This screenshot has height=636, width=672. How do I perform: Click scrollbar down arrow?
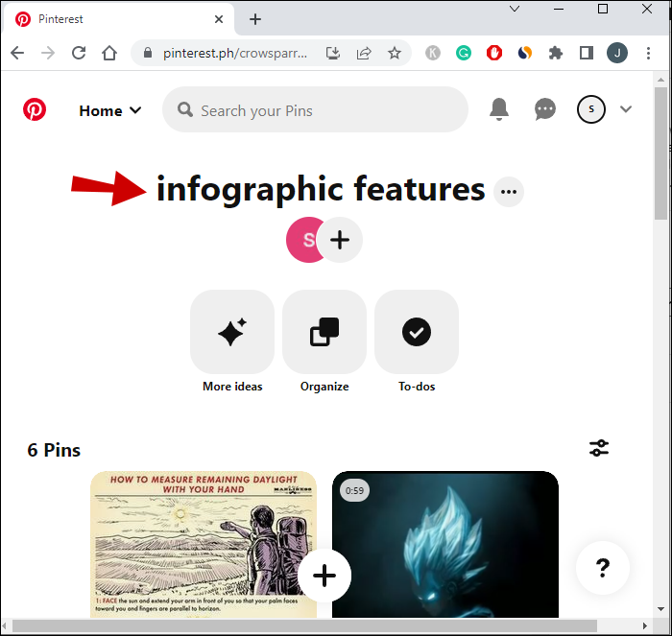660,609
